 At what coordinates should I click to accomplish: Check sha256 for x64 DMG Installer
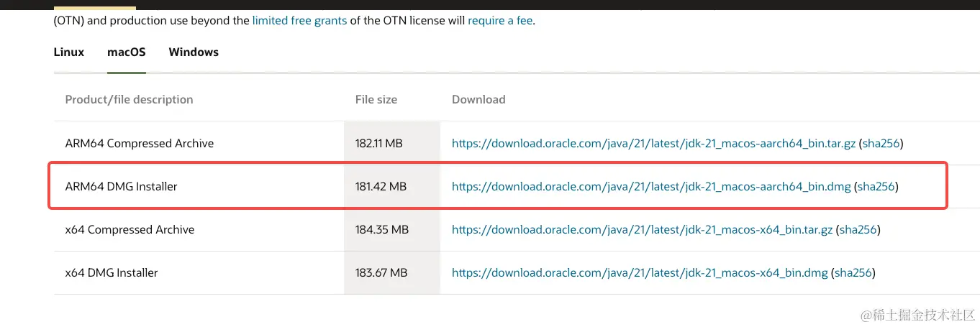point(853,272)
